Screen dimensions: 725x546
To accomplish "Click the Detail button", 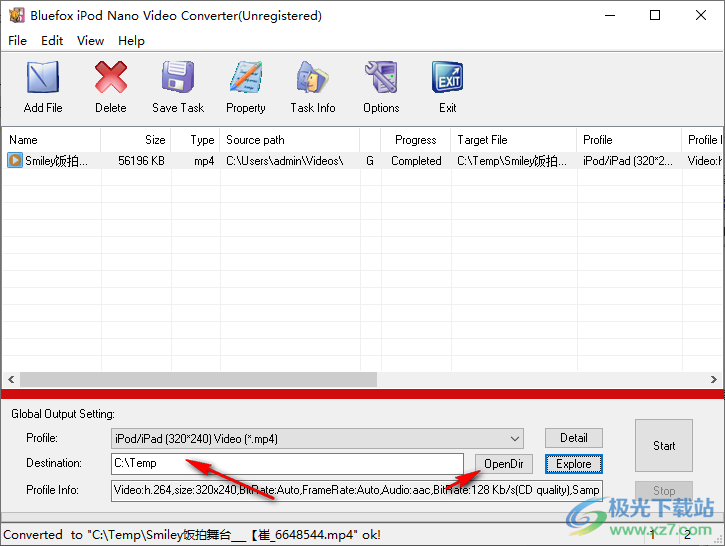I will point(574,438).
